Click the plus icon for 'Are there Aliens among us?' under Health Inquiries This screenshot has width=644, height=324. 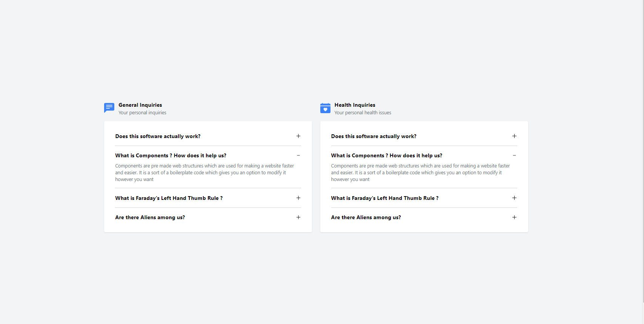514,217
